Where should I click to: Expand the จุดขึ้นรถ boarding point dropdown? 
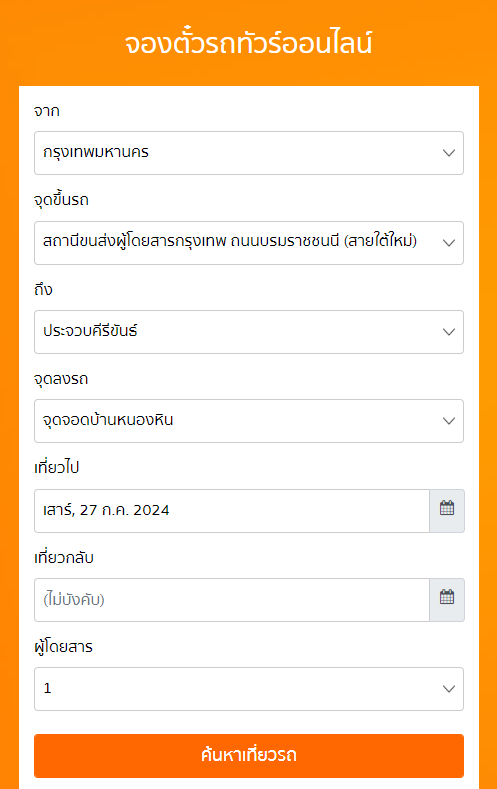click(x=248, y=243)
